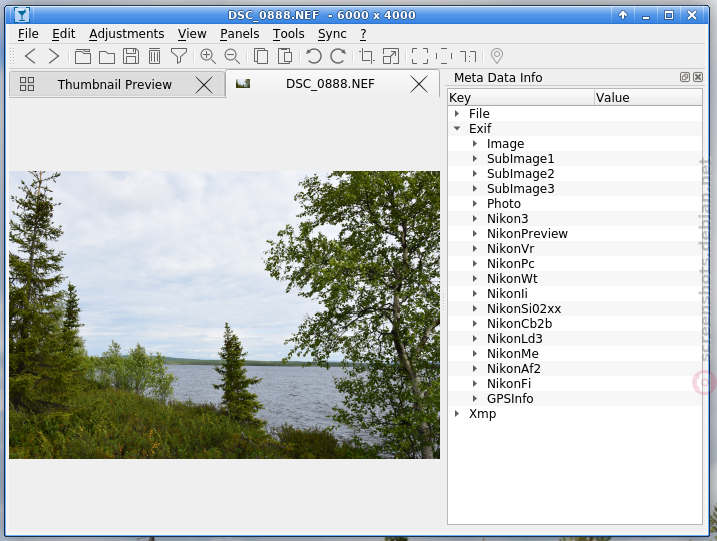Expand the NikonVr node
This screenshot has height=541, width=717.
pos(475,249)
